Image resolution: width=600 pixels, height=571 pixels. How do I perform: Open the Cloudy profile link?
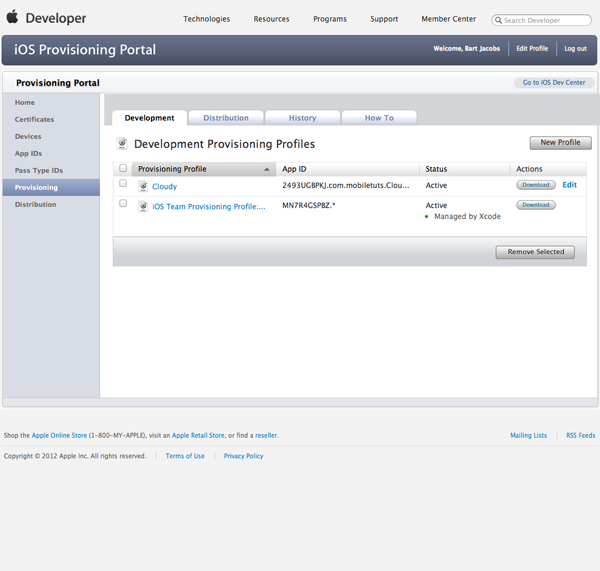(x=165, y=186)
